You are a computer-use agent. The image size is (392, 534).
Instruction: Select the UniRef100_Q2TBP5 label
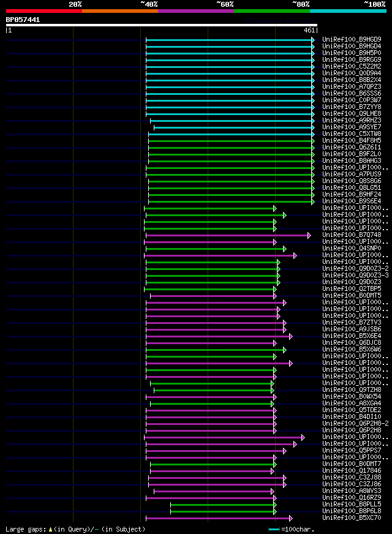click(x=352, y=289)
